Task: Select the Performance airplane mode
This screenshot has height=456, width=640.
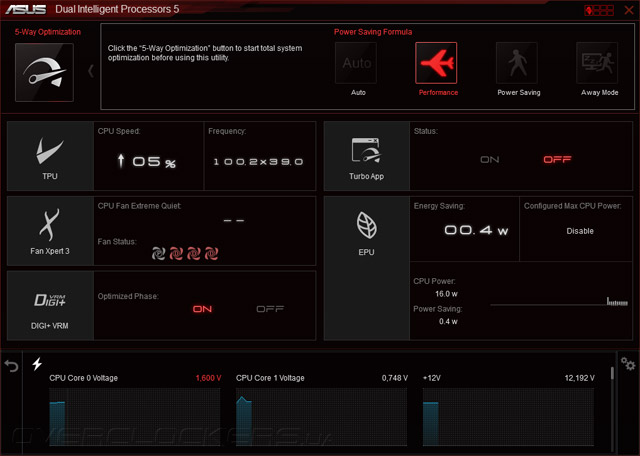Action: click(436, 63)
